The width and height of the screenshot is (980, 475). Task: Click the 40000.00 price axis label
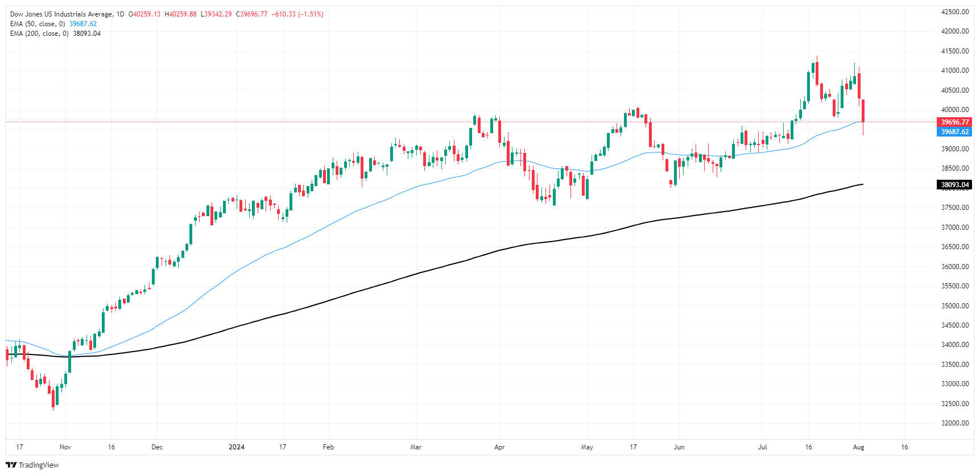coord(955,110)
